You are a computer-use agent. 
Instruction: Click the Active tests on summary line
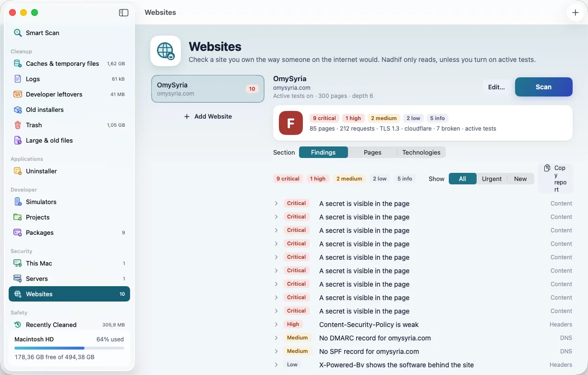pos(323,96)
